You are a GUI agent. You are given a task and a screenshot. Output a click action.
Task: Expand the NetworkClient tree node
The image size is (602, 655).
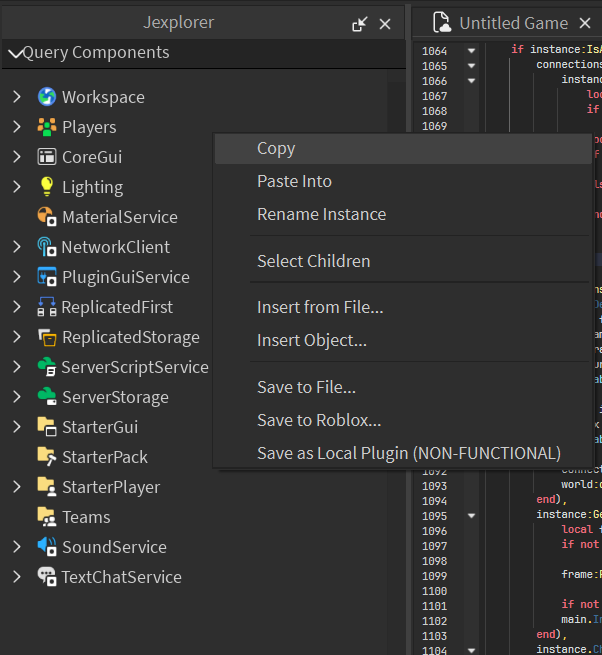coord(17,247)
